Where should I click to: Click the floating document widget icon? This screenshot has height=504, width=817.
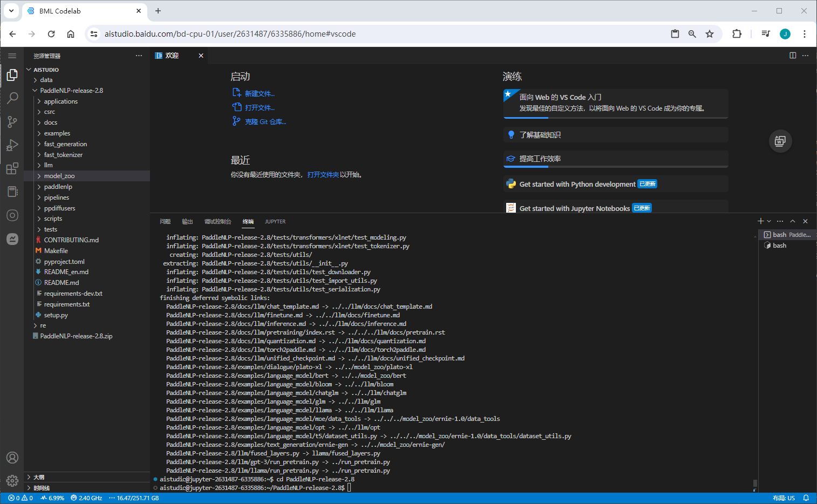tap(780, 141)
